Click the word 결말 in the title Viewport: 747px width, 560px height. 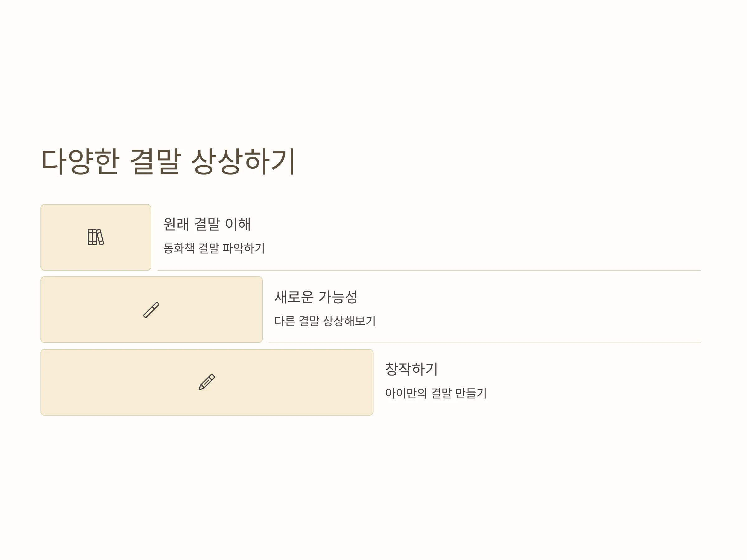click(155, 161)
